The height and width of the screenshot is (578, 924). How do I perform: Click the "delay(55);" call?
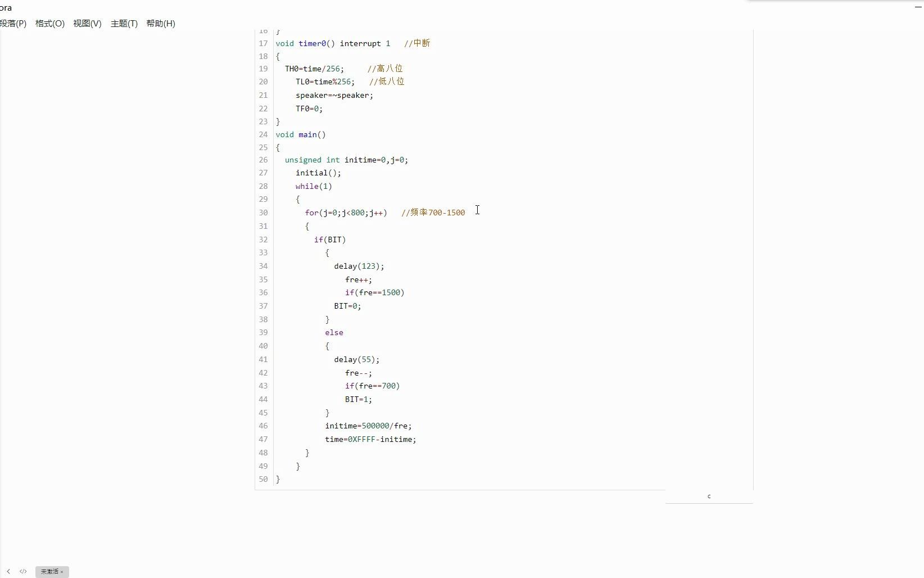pyautogui.click(x=357, y=359)
